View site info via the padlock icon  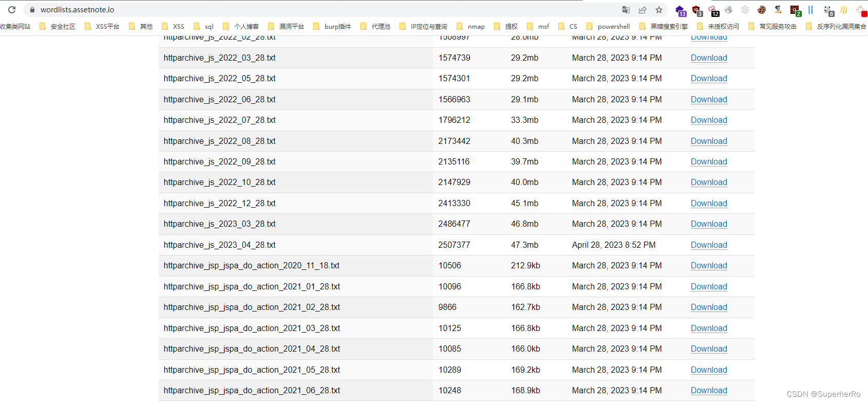tap(32, 10)
